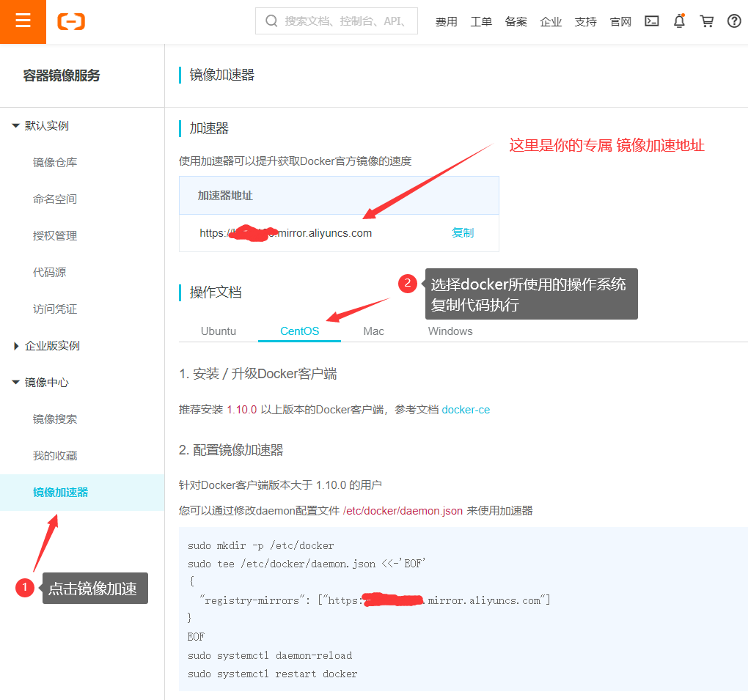Viewport: 748px width, 700px height.
Task: Open the 支持 menu
Action: (585, 21)
